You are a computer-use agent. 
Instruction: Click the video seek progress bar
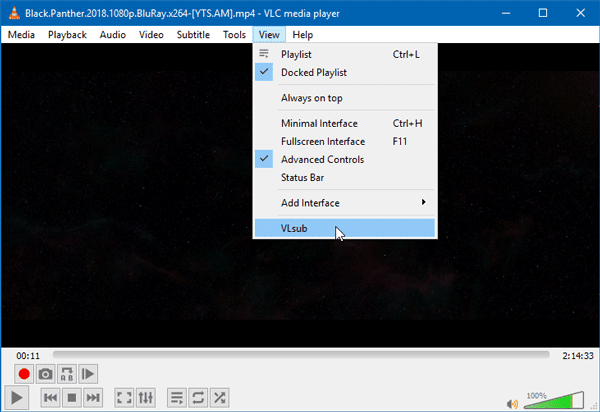click(300, 354)
